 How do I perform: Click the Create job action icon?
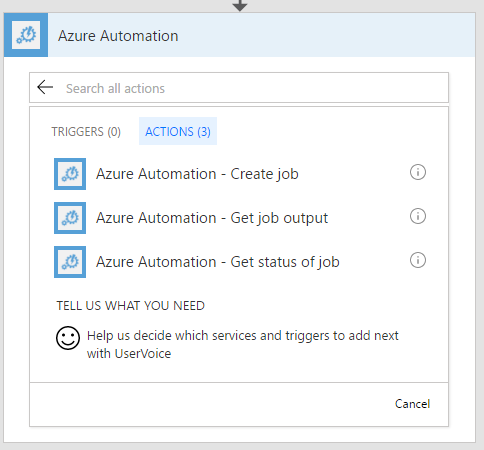coord(70,174)
